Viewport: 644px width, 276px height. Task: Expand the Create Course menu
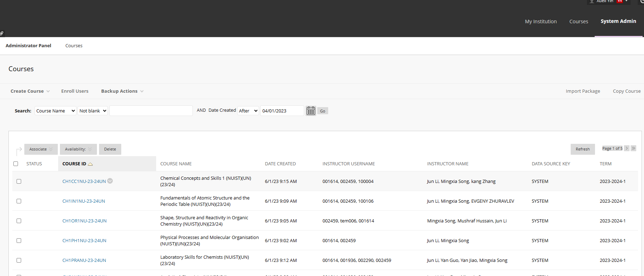point(30,91)
